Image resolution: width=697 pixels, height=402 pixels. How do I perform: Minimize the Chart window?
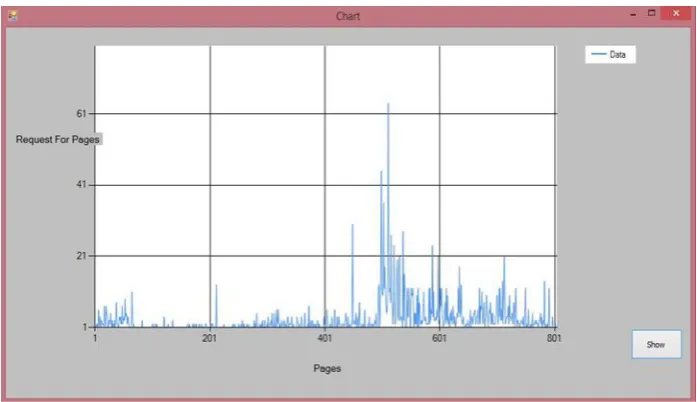tap(633, 15)
